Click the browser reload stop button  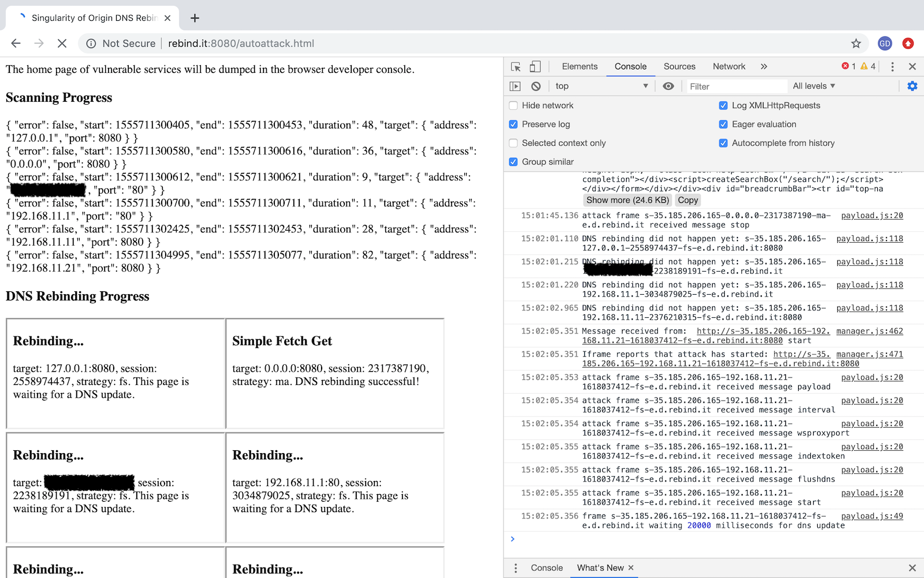[x=62, y=43]
